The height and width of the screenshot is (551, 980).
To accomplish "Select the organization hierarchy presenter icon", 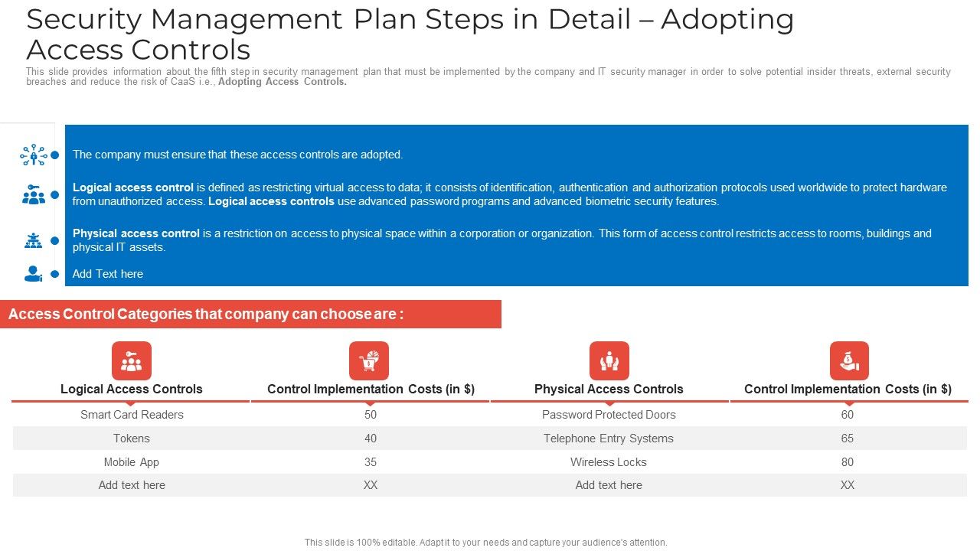I will coord(32,240).
